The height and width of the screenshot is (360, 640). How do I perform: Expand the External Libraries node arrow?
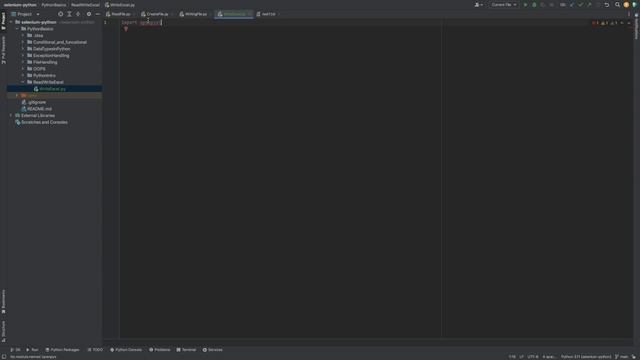11,116
